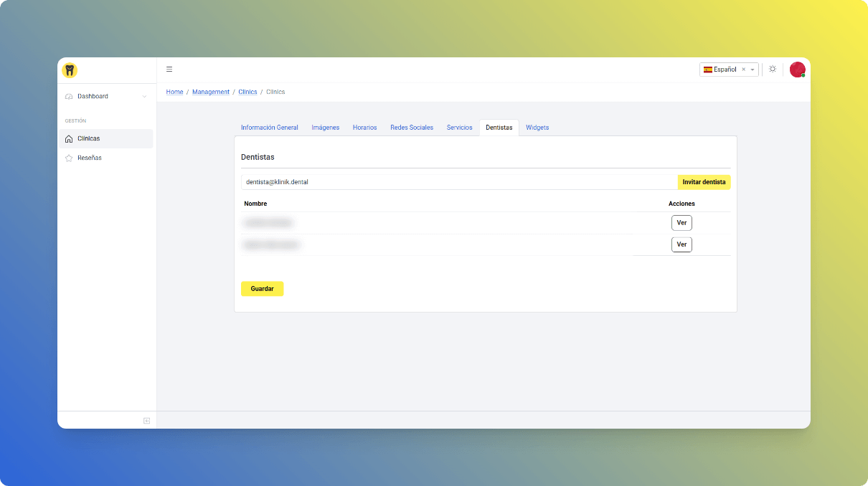
Task: View the first dentist with Ver
Action: [x=681, y=223]
